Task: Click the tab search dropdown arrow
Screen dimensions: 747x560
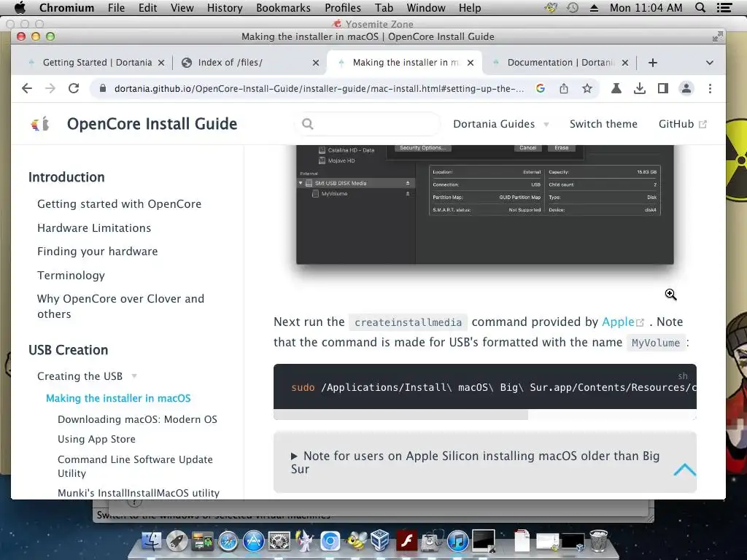Action: point(709,63)
